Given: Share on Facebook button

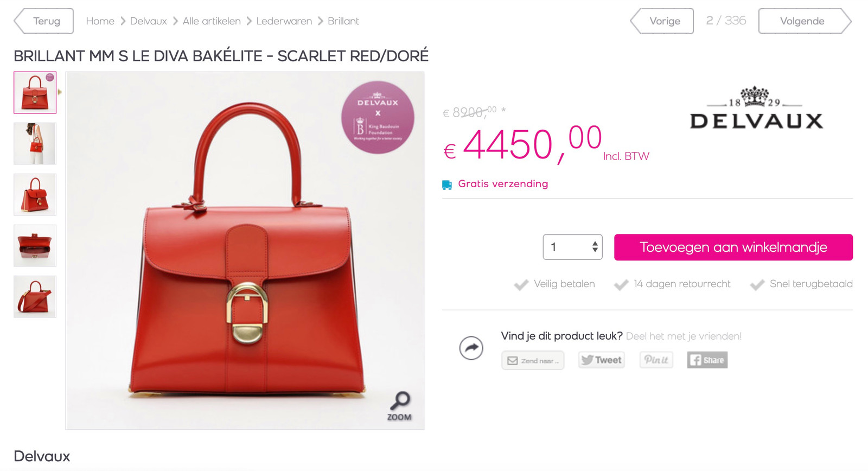Looking at the screenshot, I should pyautogui.click(x=707, y=360).
